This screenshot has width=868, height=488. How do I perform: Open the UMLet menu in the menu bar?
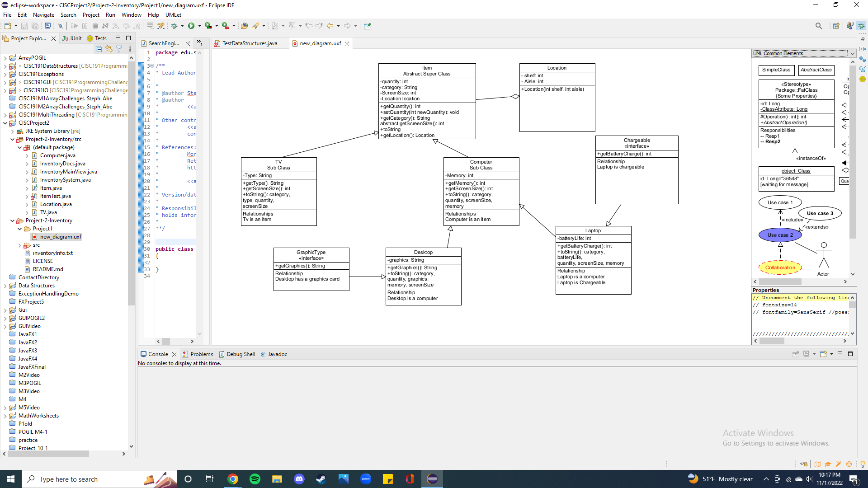click(173, 14)
